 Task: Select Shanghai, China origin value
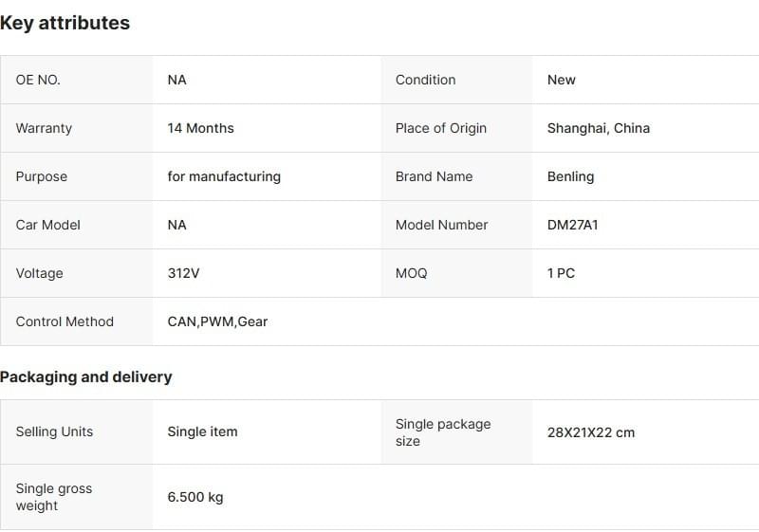tap(598, 128)
